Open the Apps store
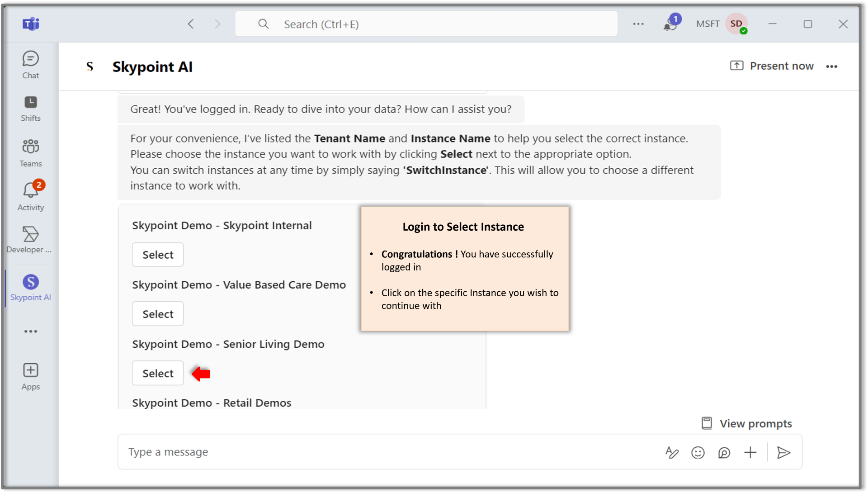This screenshot has width=868, height=493. [31, 376]
